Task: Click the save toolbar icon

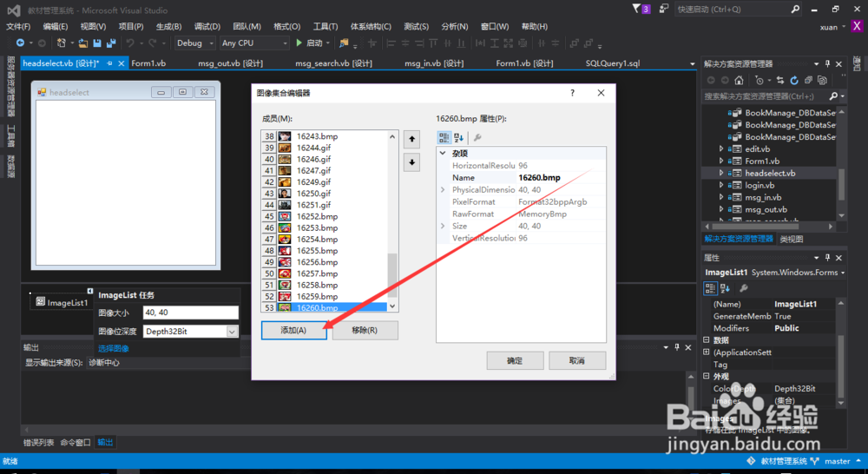Action: pyautogui.click(x=97, y=43)
